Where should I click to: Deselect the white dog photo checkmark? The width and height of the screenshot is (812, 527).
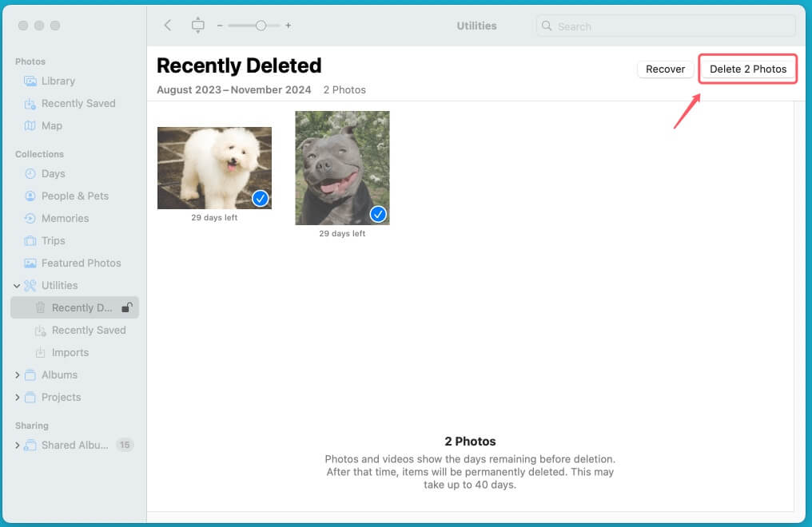click(260, 199)
